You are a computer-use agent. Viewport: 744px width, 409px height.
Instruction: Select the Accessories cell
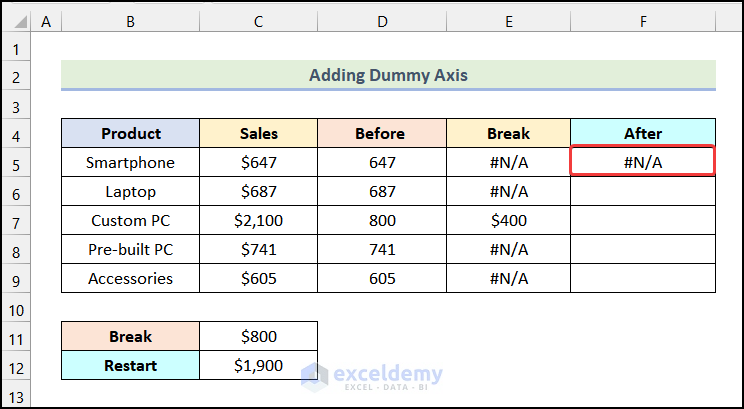point(130,278)
